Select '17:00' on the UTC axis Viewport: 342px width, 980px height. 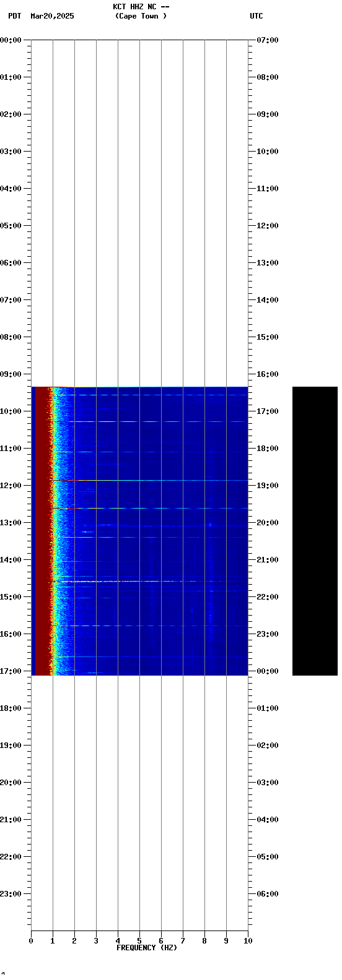268,411
